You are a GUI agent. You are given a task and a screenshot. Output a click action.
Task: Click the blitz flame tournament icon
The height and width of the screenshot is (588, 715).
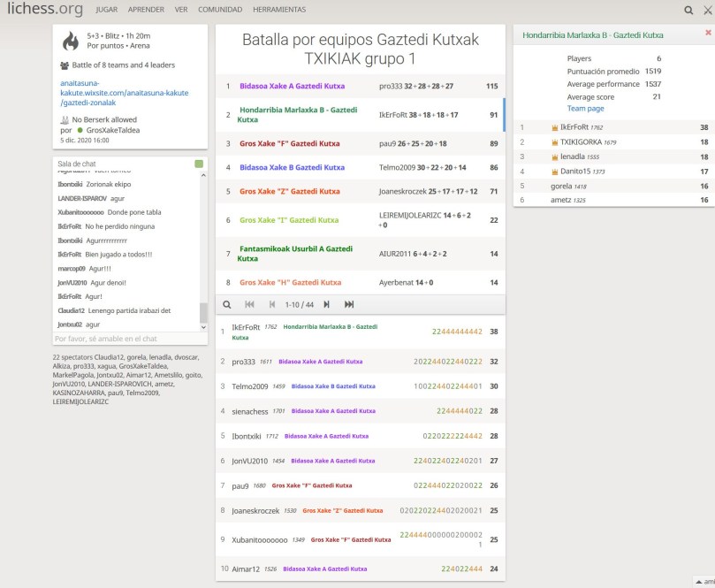[x=70, y=42]
